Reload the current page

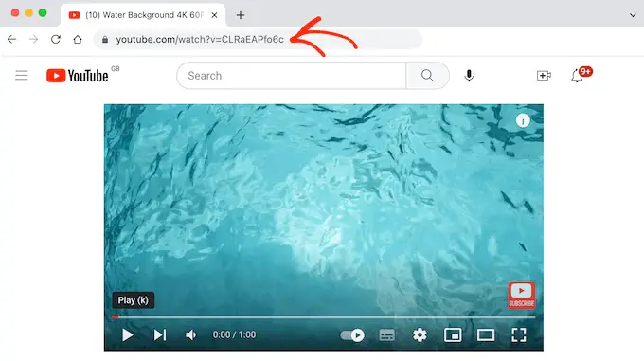coord(56,40)
